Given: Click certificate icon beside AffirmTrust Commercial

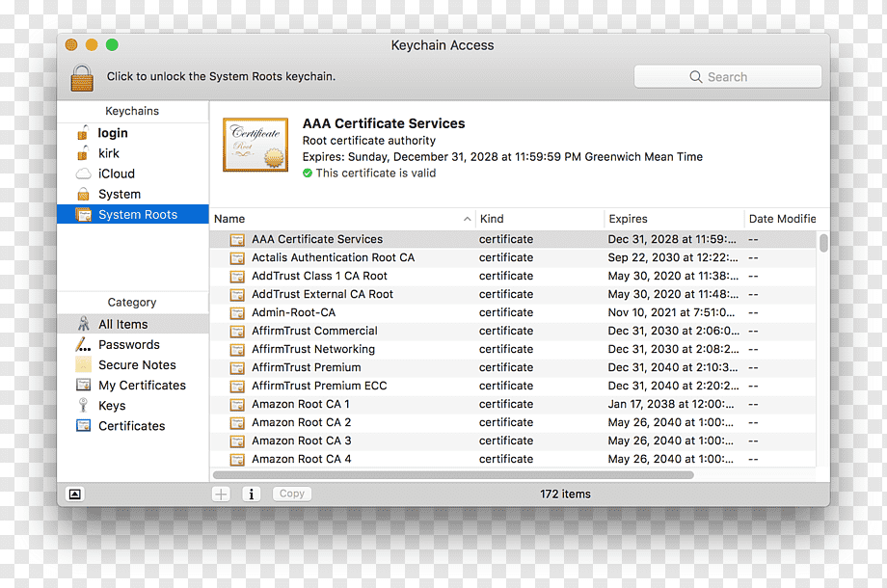Looking at the screenshot, I should coord(237,332).
